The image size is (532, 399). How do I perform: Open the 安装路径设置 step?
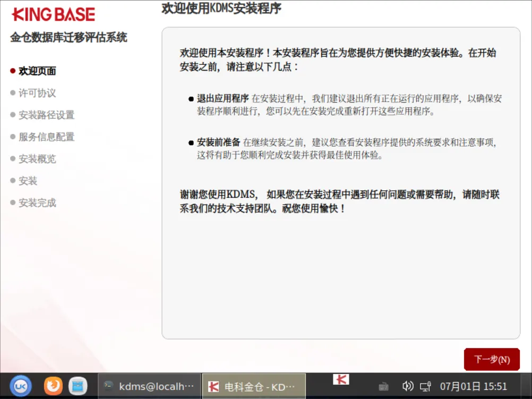[46, 115]
